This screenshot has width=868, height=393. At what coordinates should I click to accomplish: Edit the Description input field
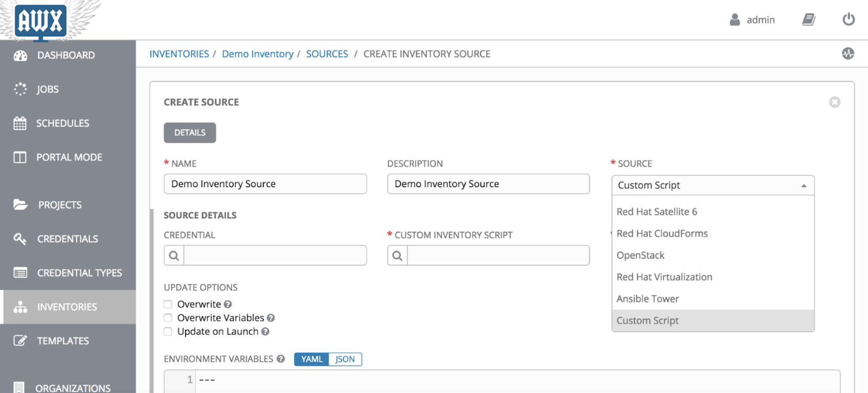click(488, 184)
